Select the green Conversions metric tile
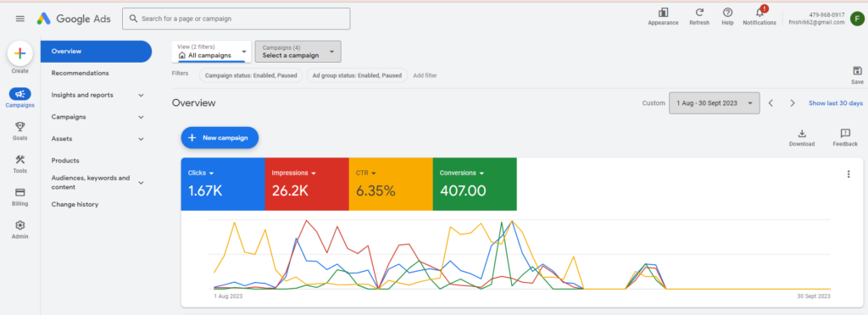 pyautogui.click(x=475, y=184)
